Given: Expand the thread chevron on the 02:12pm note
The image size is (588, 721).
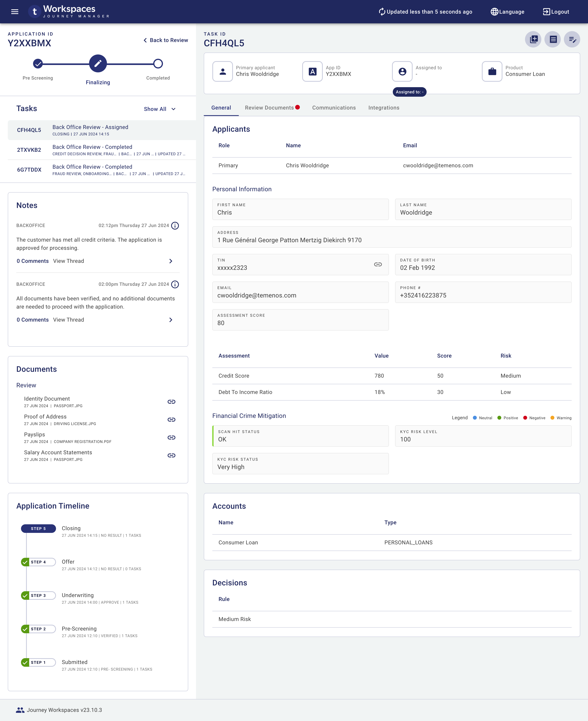Looking at the screenshot, I should click(x=171, y=261).
